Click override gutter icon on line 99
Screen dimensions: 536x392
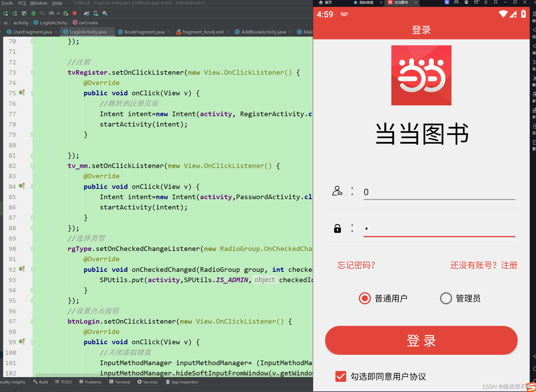(22, 341)
